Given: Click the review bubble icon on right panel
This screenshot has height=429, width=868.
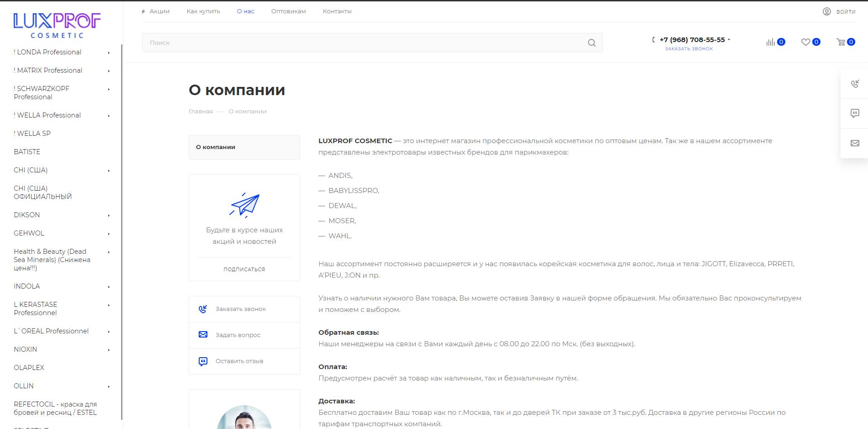Looking at the screenshot, I should (855, 113).
